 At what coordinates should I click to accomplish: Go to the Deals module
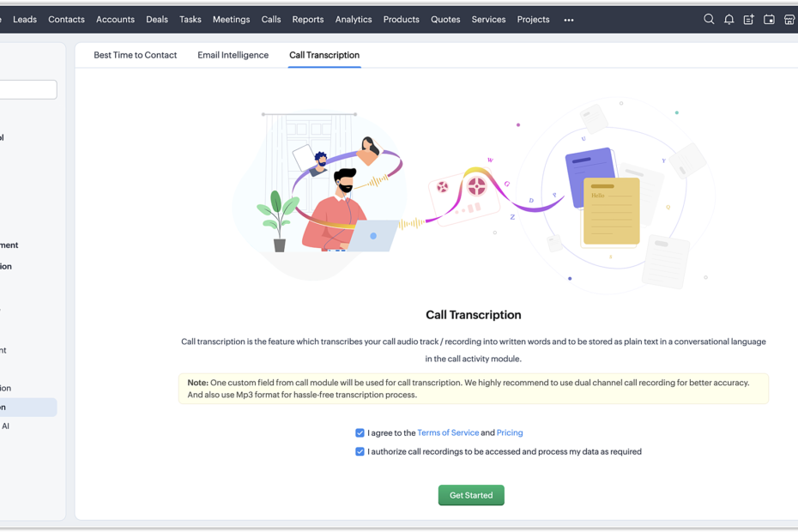[157, 19]
